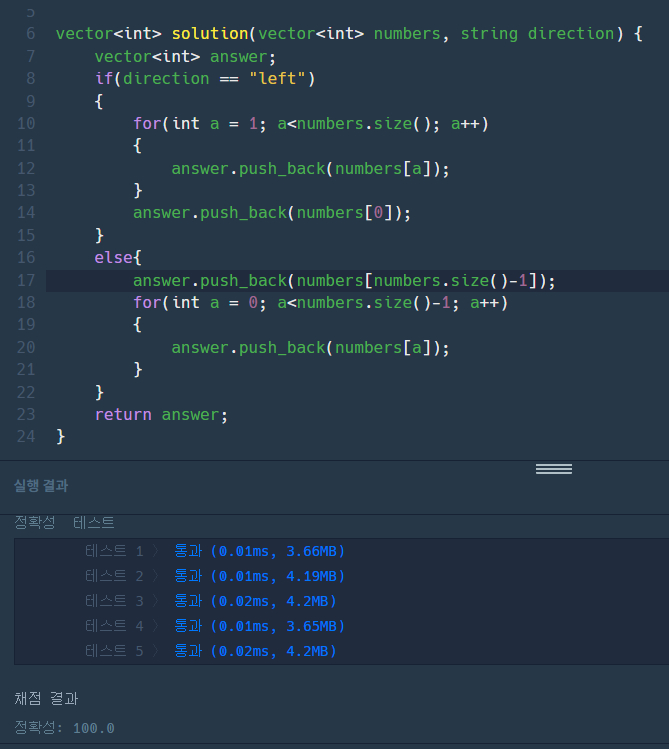Click the return keyword on line 23

[x=123, y=414]
